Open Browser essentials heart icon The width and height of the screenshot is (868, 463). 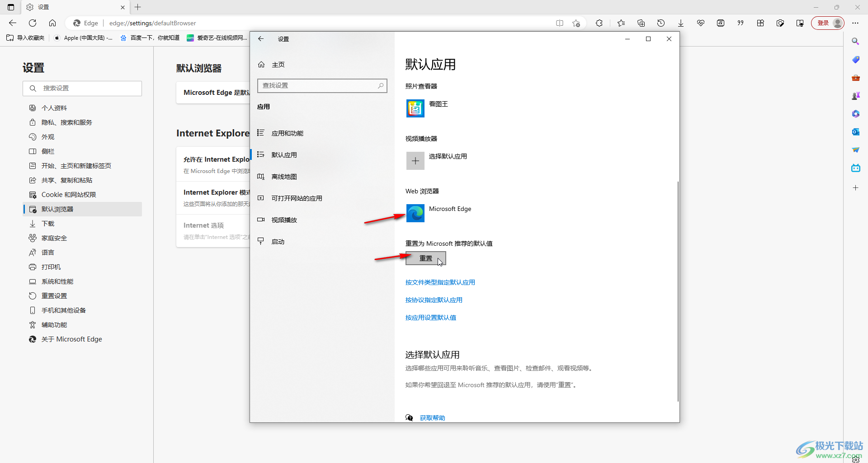pyautogui.click(x=701, y=23)
